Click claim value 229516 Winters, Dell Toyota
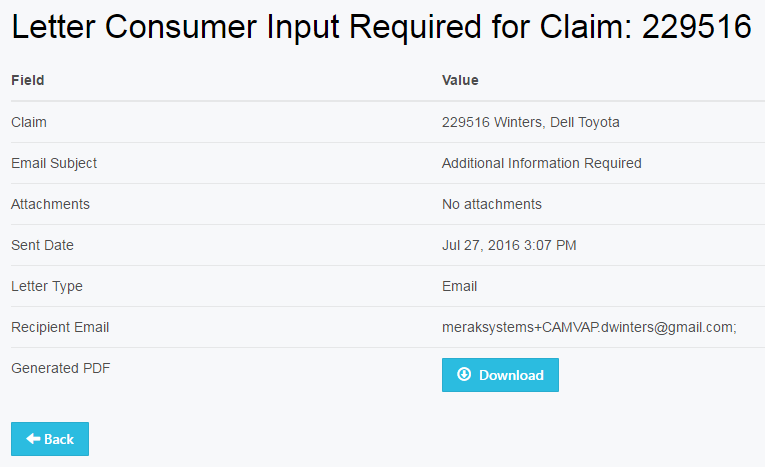The width and height of the screenshot is (765, 467). coord(530,122)
